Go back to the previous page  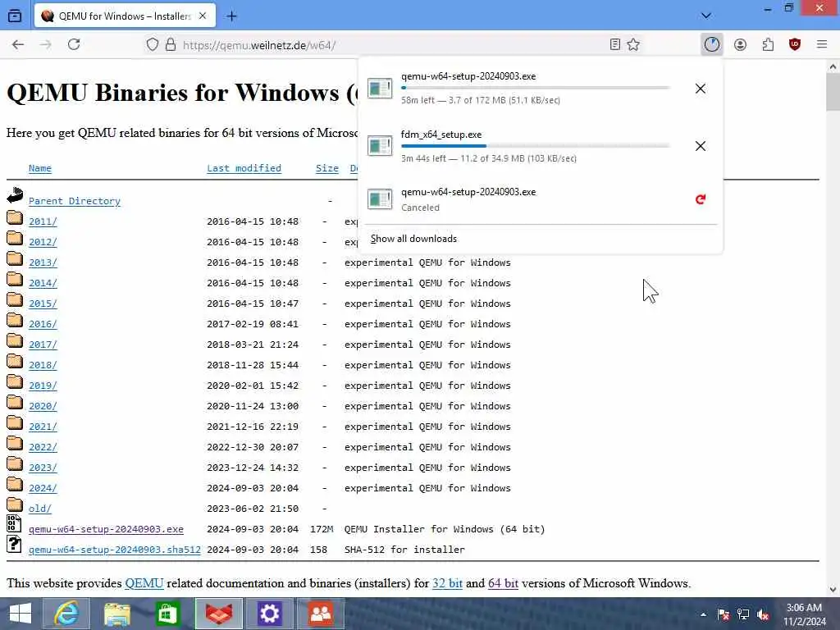tap(18, 44)
